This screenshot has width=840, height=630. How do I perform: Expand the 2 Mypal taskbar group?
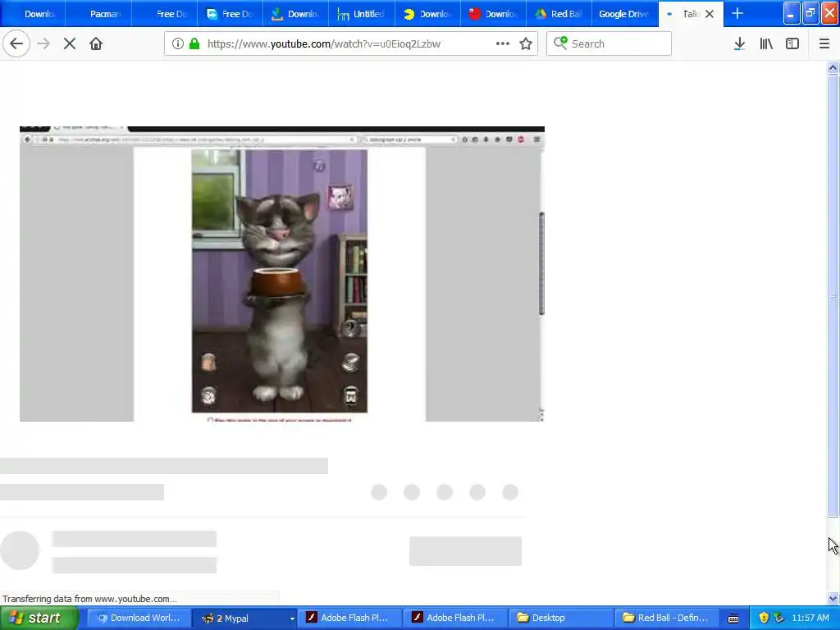click(244, 618)
